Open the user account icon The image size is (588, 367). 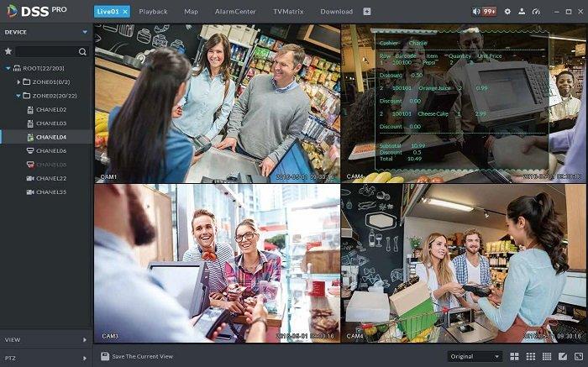(521, 12)
